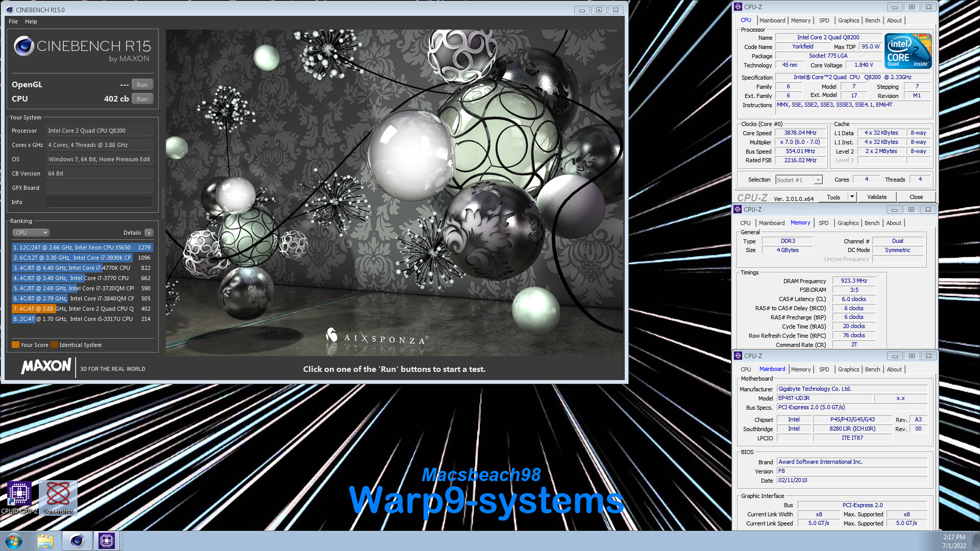Click the Rated FSB value 2216.02 MHz
Screen dimensions: 980x551
(x=800, y=160)
